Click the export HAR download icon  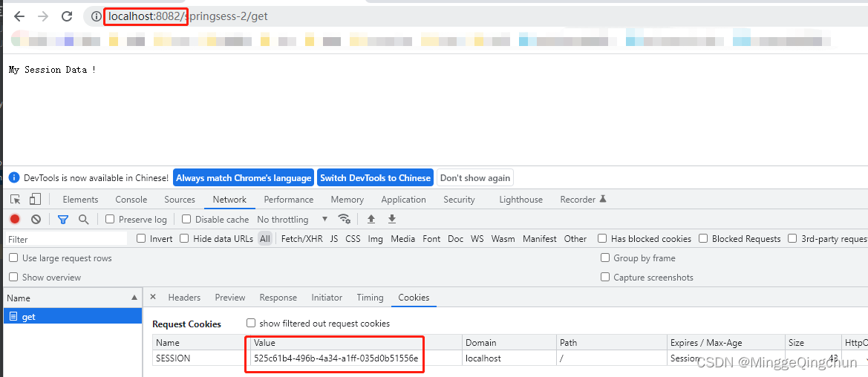(392, 219)
